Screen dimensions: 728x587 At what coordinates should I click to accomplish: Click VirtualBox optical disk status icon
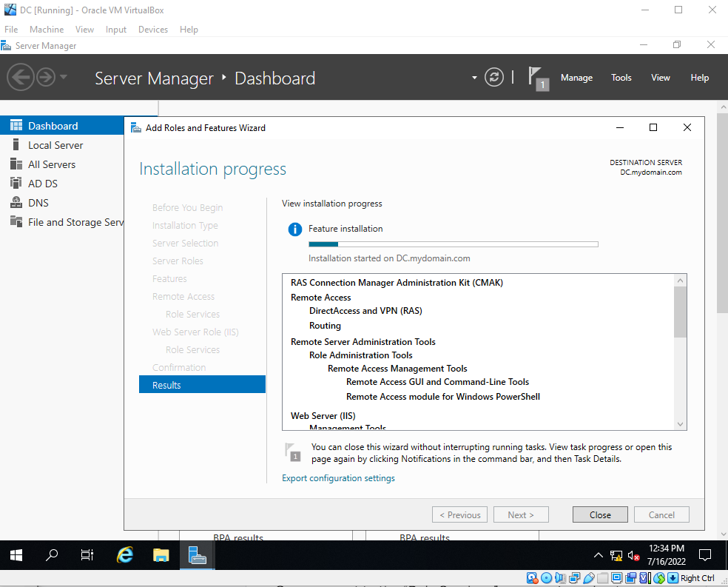point(547,578)
